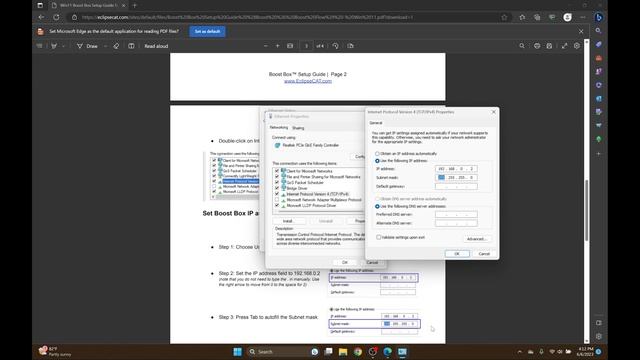Click the PDF find search icon
Viewport: 640px width, 360px height.
(x=522, y=46)
